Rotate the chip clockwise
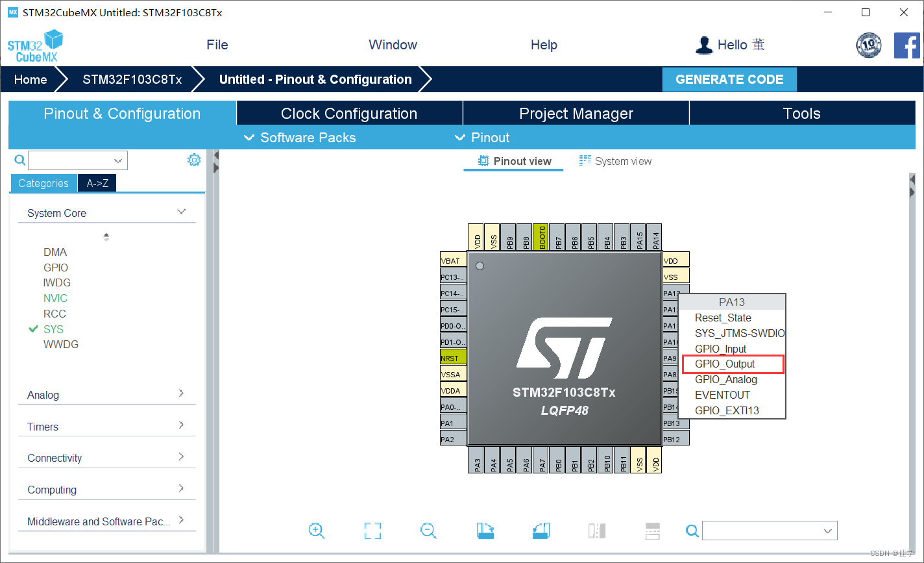Viewport: 924px width, 563px height. [x=485, y=531]
